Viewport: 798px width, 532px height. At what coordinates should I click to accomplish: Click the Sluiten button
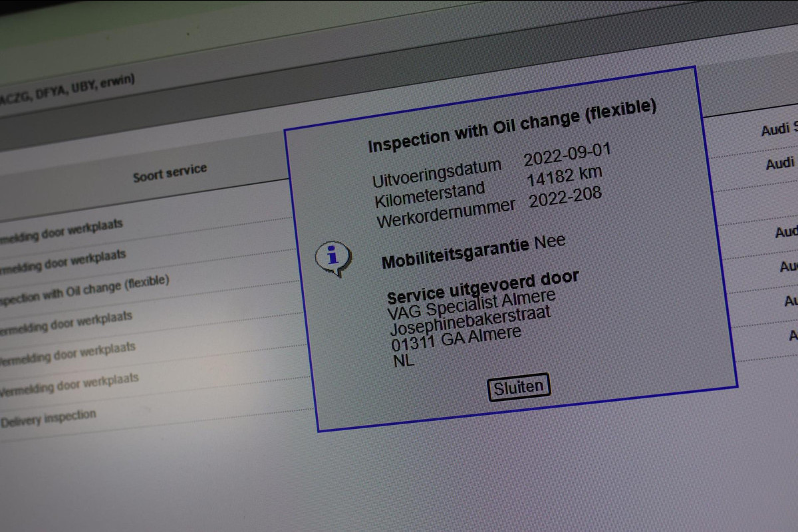pyautogui.click(x=519, y=387)
